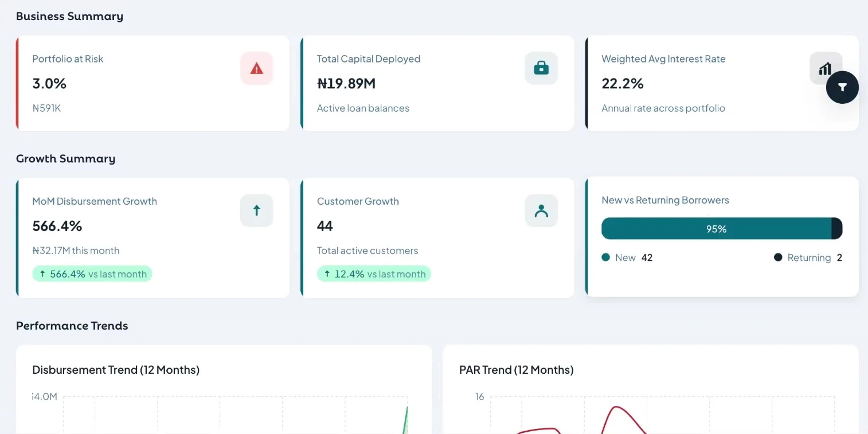
Task: Select the Portfolio at Risk title
Action: [x=68, y=59]
